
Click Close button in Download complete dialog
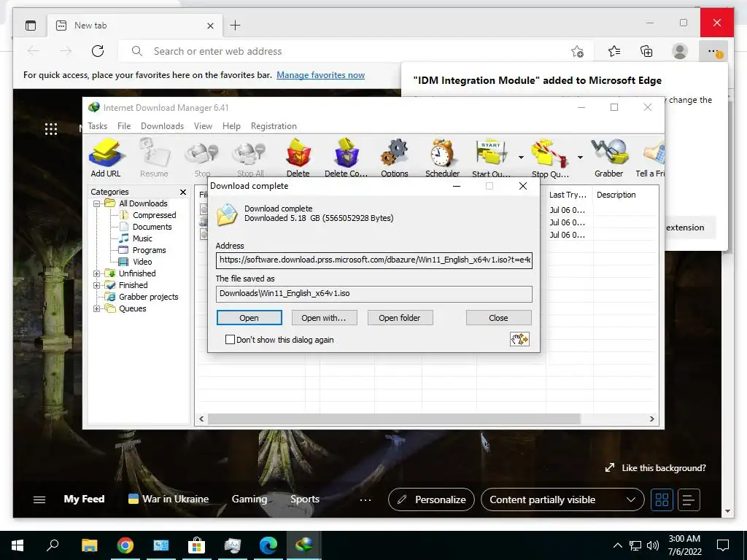[498, 318]
